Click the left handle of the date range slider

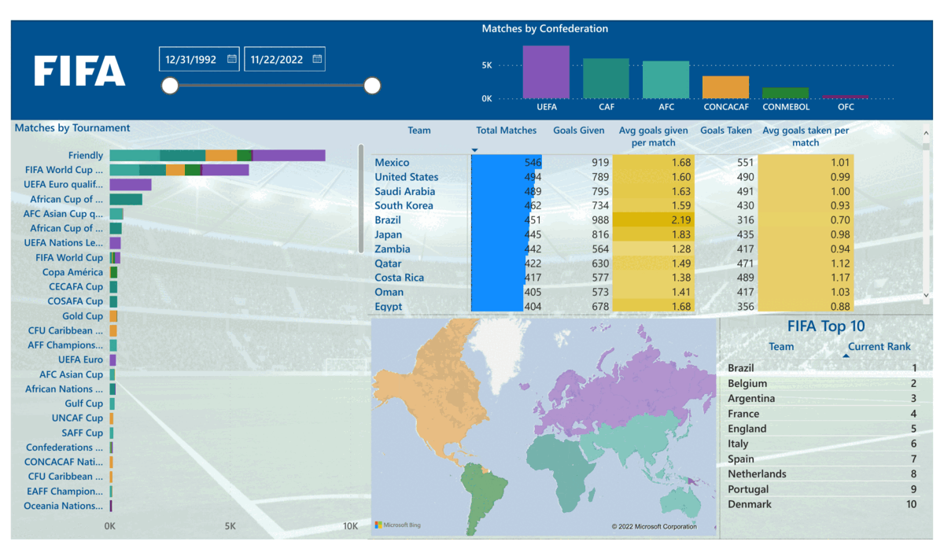pyautogui.click(x=170, y=85)
